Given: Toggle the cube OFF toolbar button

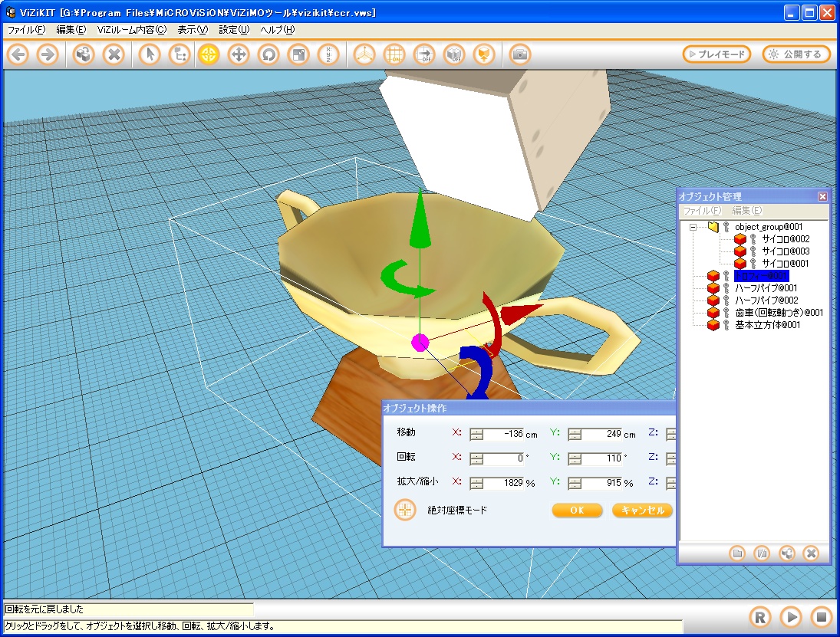Looking at the screenshot, I should coord(454,54).
